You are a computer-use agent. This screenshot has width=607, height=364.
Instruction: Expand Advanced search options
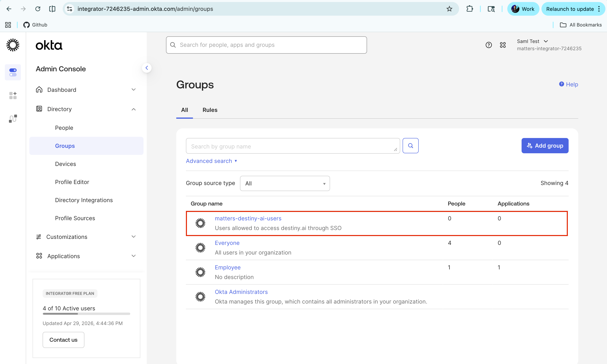211,161
